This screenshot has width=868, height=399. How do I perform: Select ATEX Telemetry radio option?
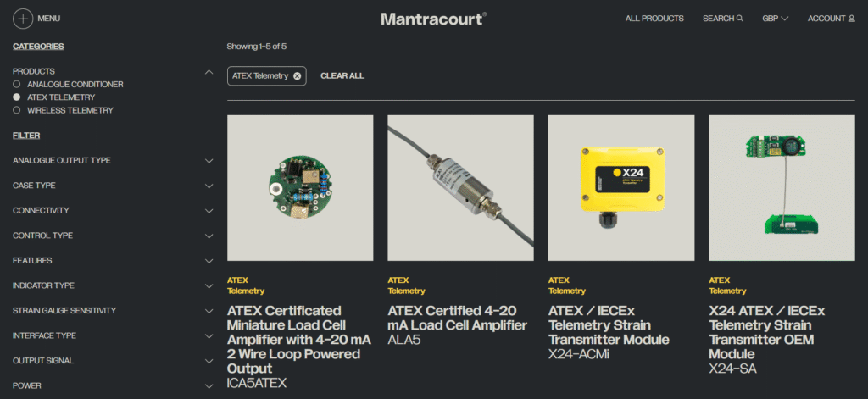[17, 97]
